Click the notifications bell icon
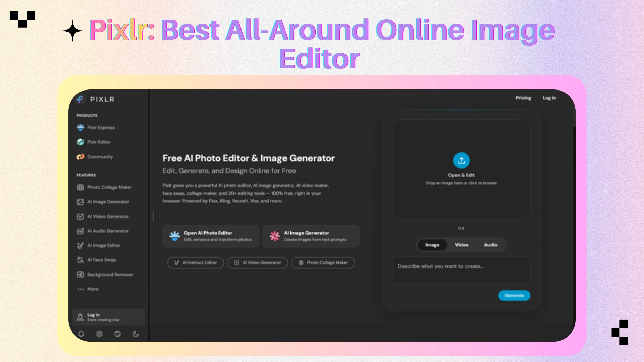This screenshot has height=362, width=644. click(81, 334)
